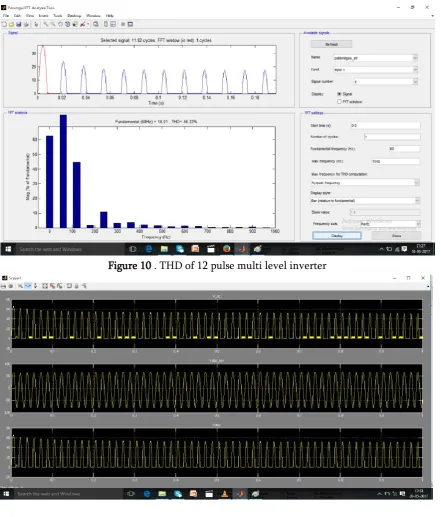Open the Tools menu
The height and width of the screenshot is (517, 441).
(58, 16)
